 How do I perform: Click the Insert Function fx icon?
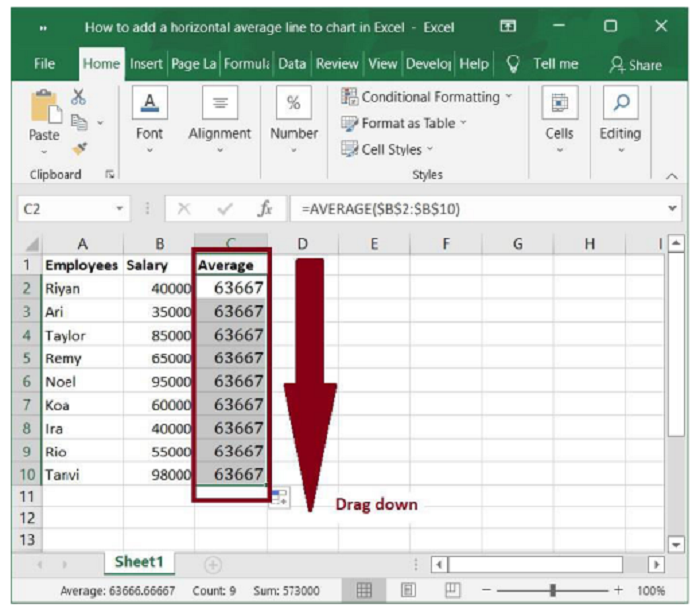point(264,208)
